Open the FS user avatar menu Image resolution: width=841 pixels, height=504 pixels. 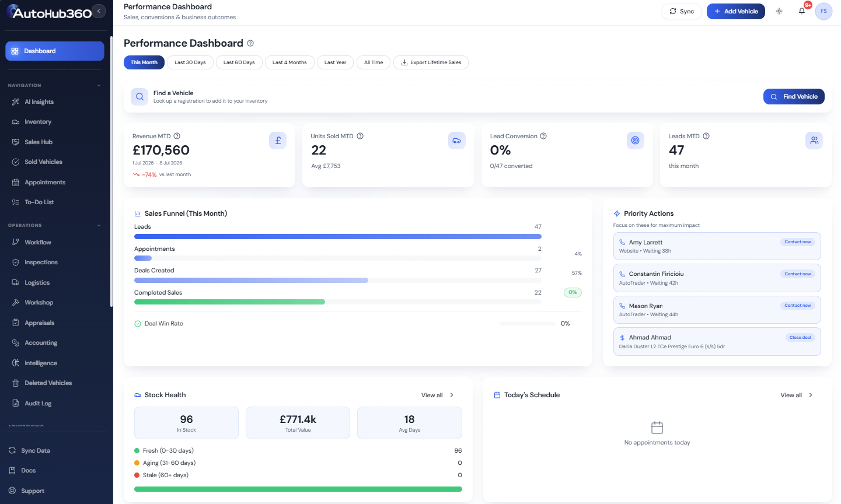coord(823,11)
